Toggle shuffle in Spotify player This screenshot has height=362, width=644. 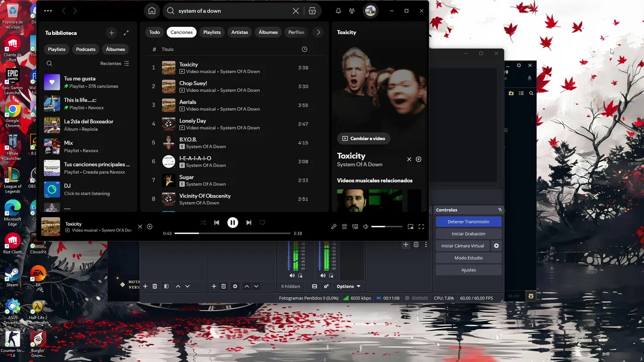pyautogui.click(x=203, y=222)
